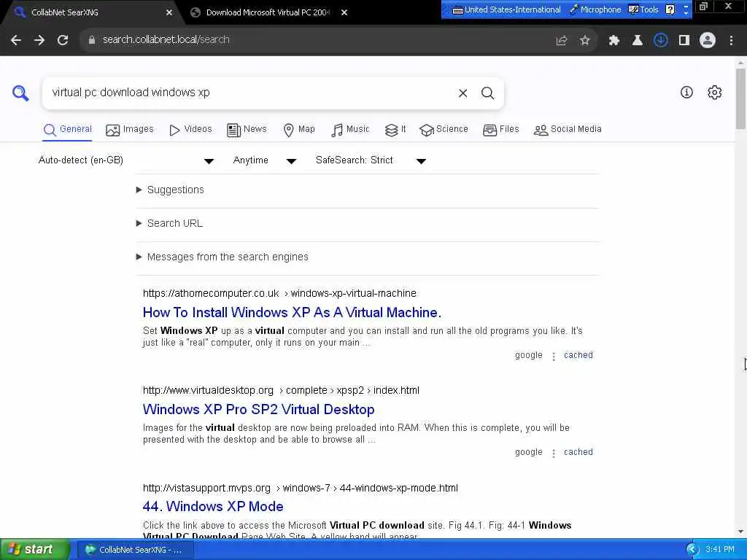The image size is (747, 560).
Task: Switch to the Map category tab
Action: point(299,130)
